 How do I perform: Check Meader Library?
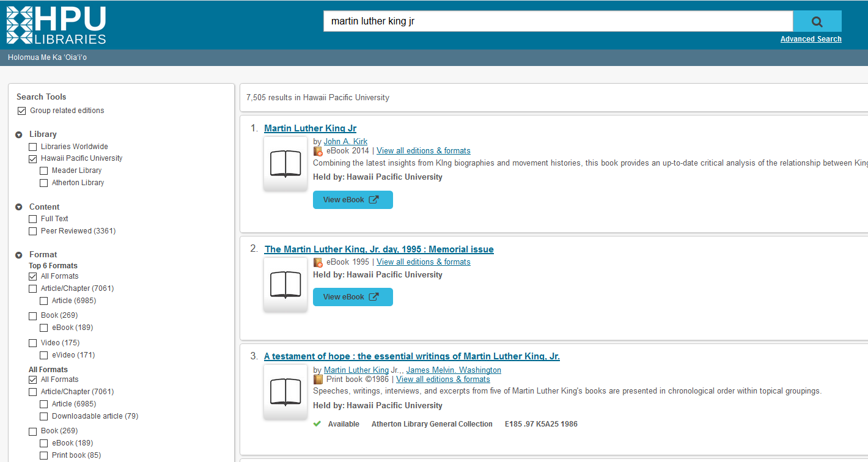pyautogui.click(x=44, y=170)
